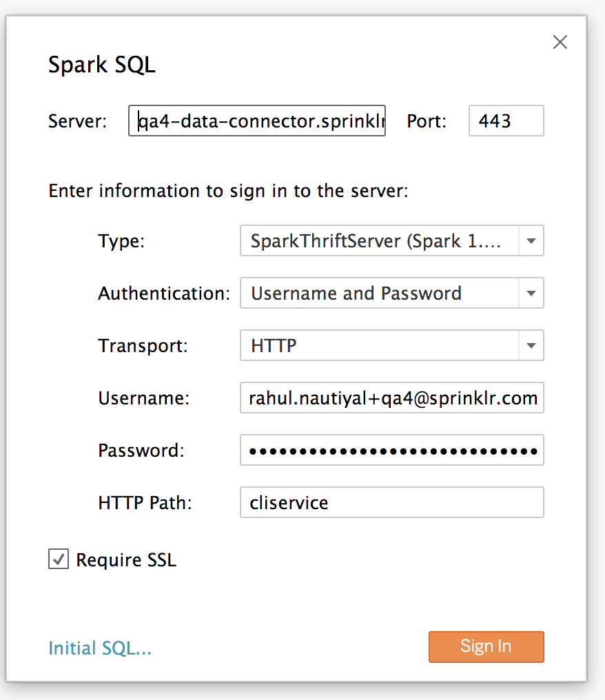Click the 'Type:' label
Image resolution: width=605 pixels, height=700 pixels.
[121, 241]
